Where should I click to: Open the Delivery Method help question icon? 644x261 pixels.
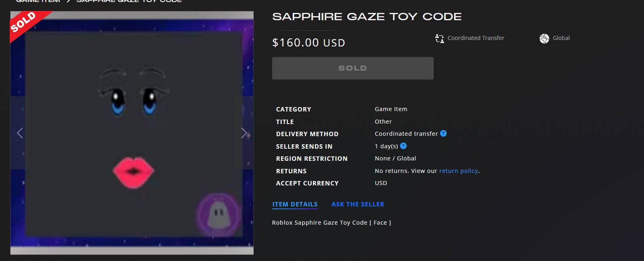(443, 133)
